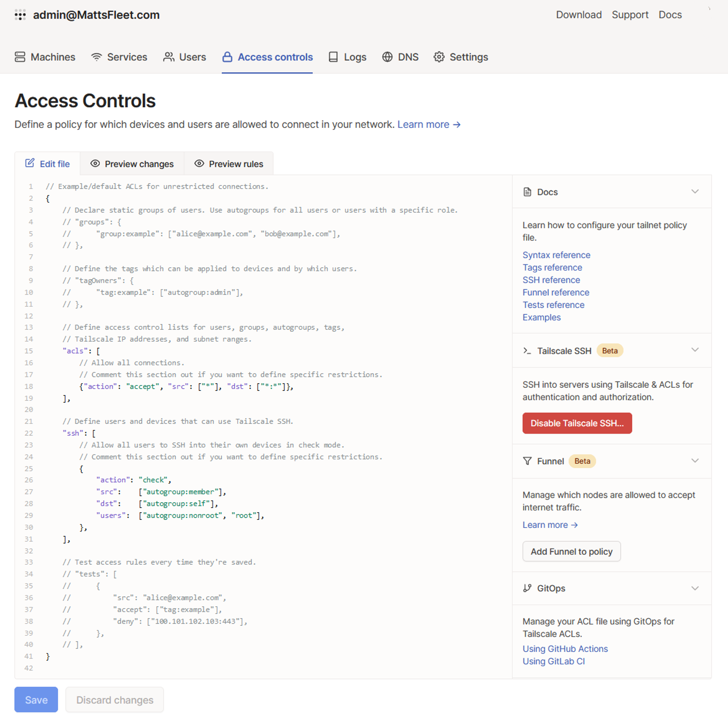The image size is (728, 714).
Task: Click the Users people icon
Action: pos(169,57)
